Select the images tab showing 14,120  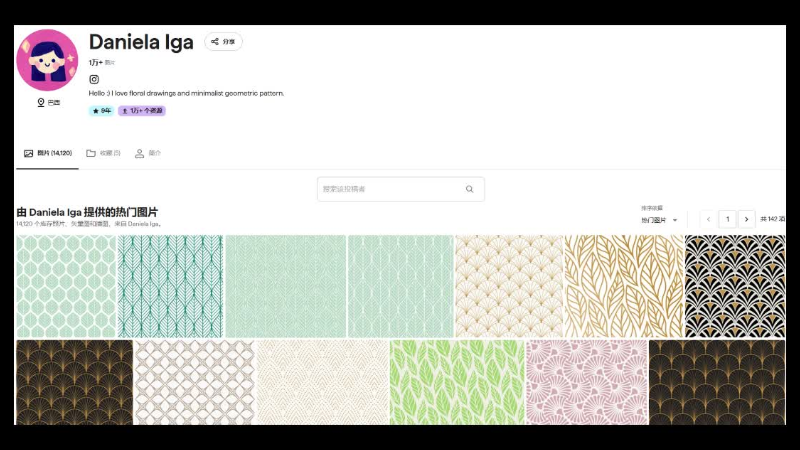47,153
